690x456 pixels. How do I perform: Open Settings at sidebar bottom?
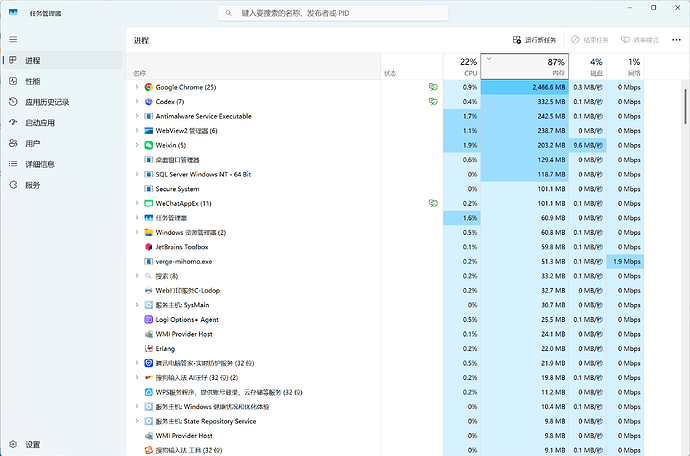coord(62,445)
